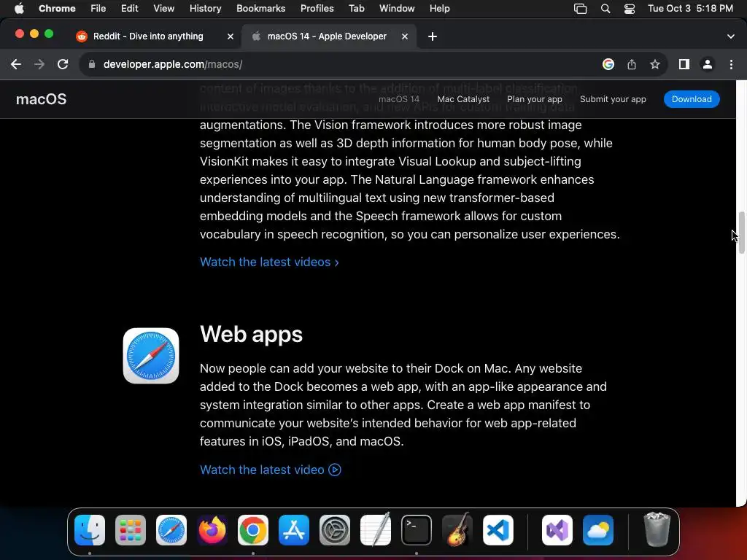Open Visual Studio from the Dock

click(557, 530)
